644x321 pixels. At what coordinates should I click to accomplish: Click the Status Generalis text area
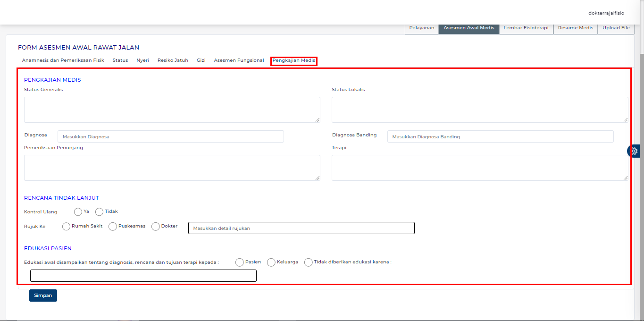click(172, 110)
